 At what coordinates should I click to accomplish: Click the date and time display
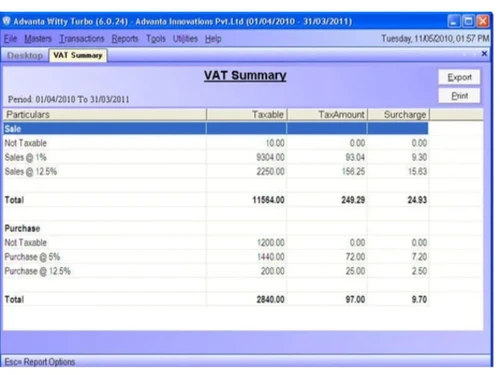435,39
